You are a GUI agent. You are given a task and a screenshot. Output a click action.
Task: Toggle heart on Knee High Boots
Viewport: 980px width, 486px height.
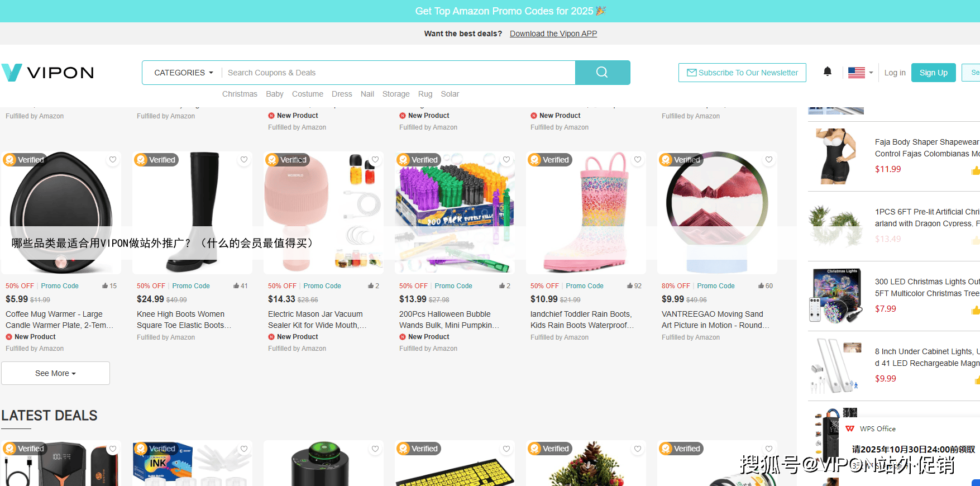(244, 160)
